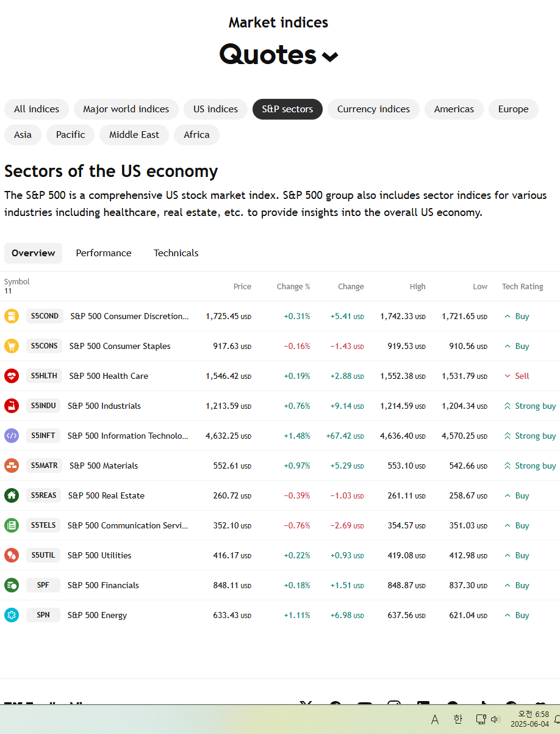Click the code brackets icon for Information Technology
The height and width of the screenshot is (734, 560).
click(x=12, y=436)
